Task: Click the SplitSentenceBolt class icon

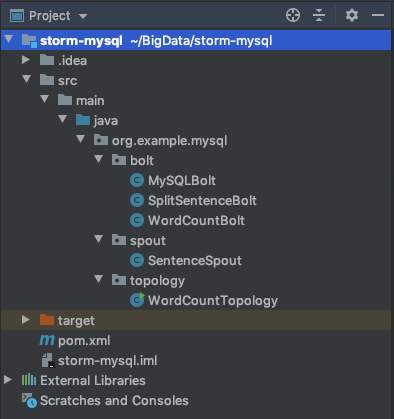Action: point(137,200)
